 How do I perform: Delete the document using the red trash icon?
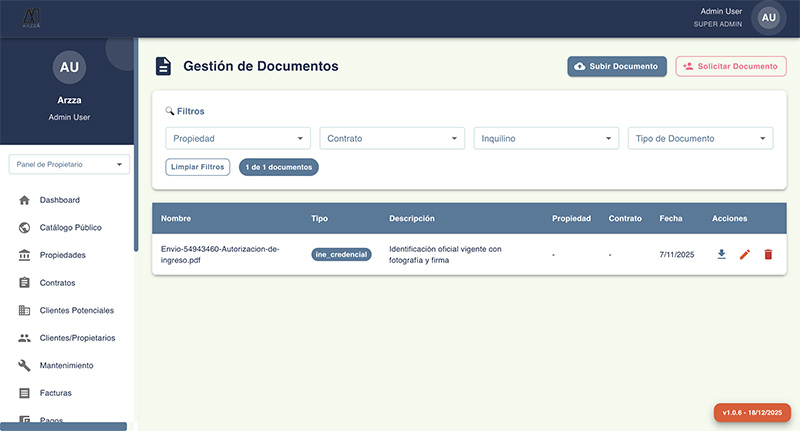coord(768,255)
